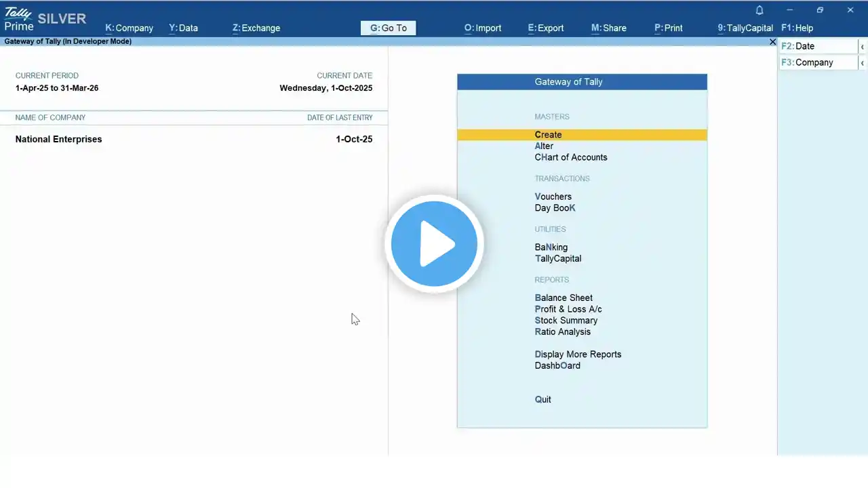
Task: Click the last entry date 1-Oct-25
Action: coord(354,139)
